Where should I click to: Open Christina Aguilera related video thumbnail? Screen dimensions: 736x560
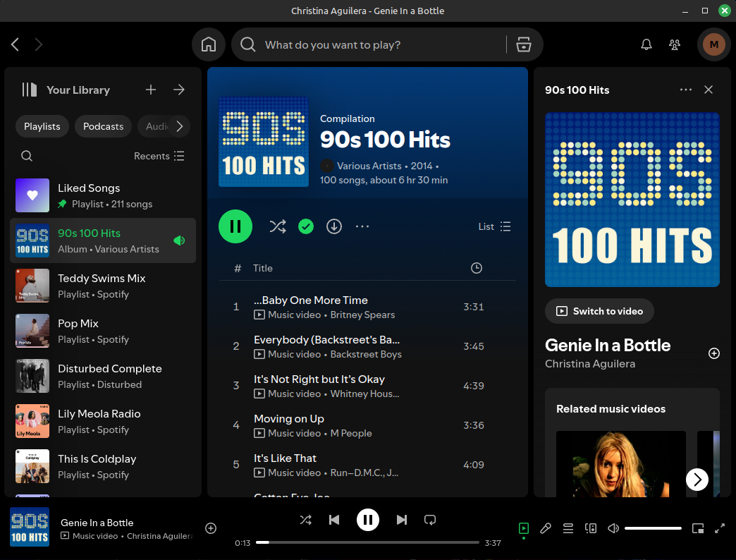point(620,464)
